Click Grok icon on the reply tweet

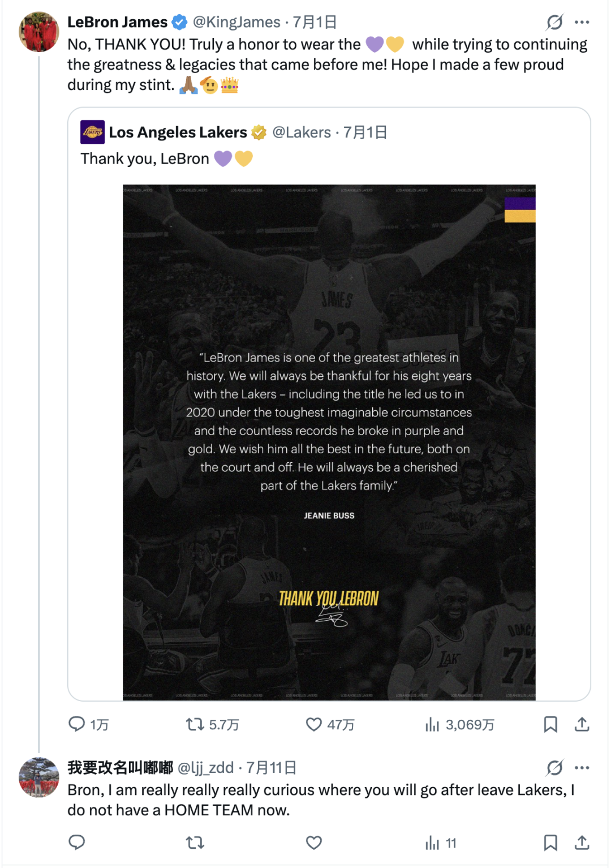(x=554, y=768)
